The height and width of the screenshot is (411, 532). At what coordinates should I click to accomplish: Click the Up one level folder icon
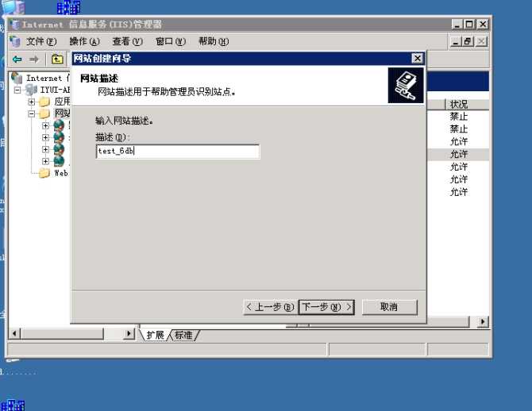point(57,60)
